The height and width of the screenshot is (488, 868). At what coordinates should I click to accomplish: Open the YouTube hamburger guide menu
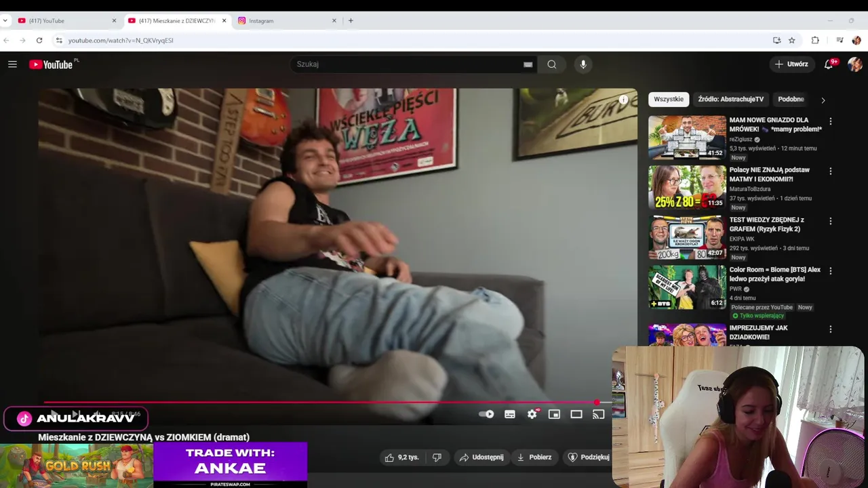pyautogui.click(x=12, y=64)
